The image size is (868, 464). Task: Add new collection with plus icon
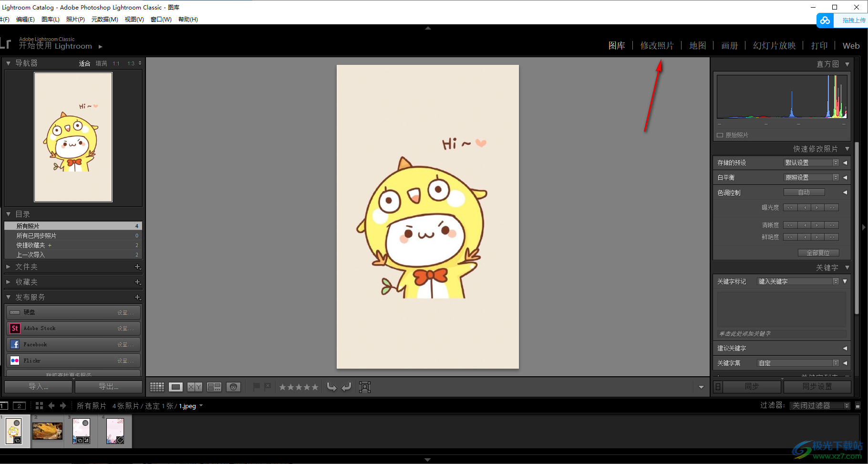137,282
